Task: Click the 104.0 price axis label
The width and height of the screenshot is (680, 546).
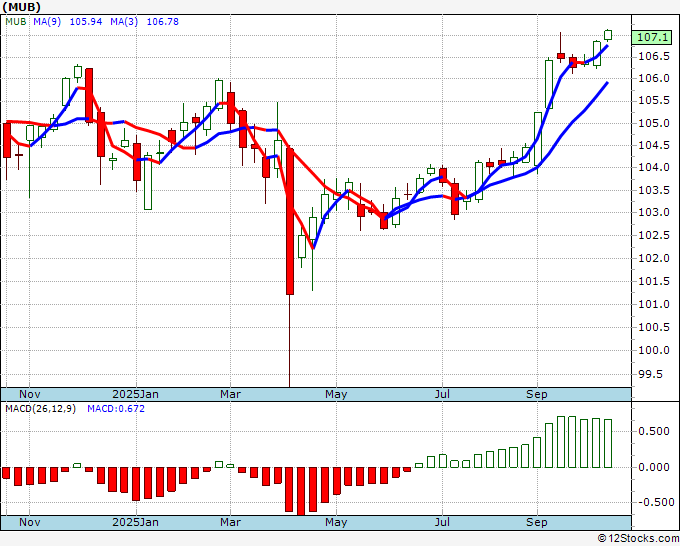Action: pos(654,167)
